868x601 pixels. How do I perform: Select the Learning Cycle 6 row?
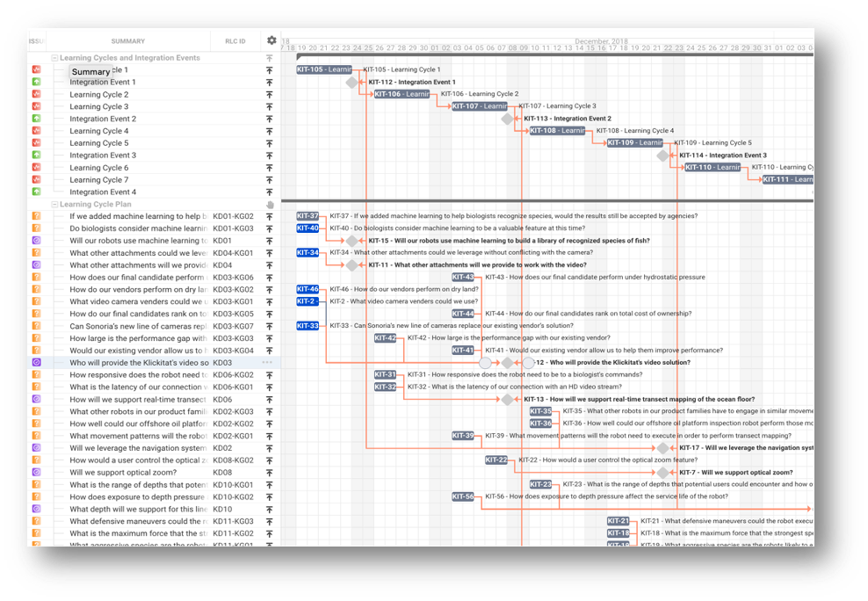click(154, 168)
